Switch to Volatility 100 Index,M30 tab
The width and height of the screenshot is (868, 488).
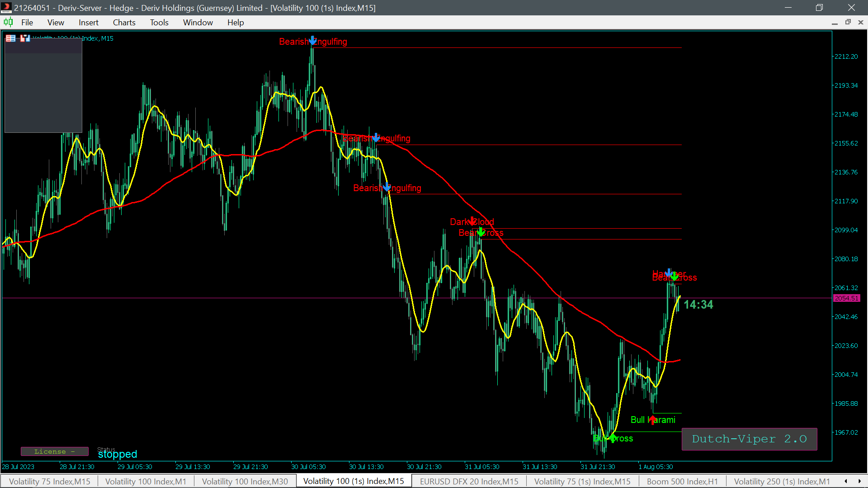245,481
